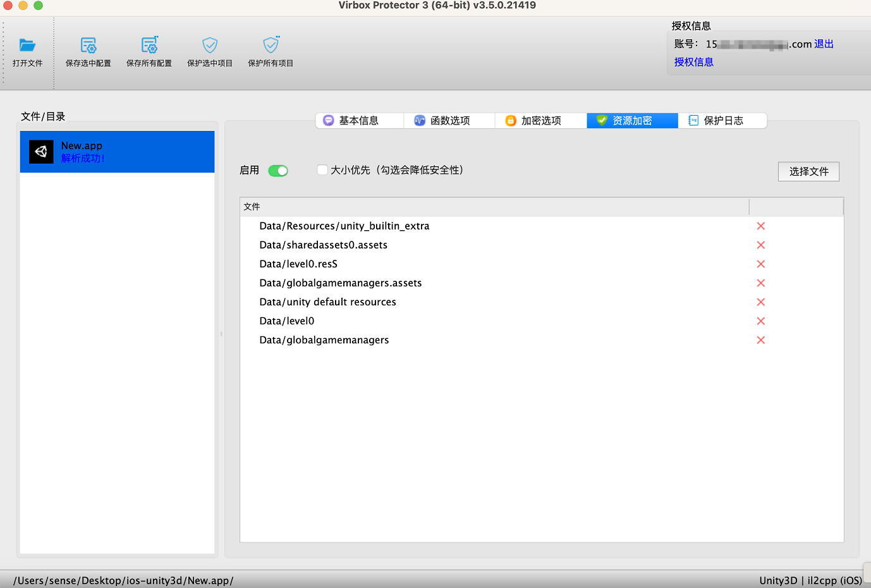Click the panel splitter handle beside file list

click(221, 334)
